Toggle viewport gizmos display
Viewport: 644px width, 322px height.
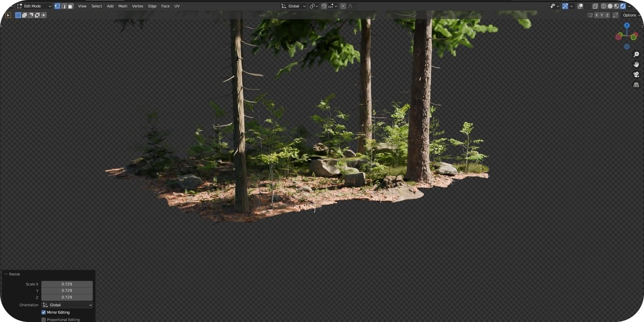[565, 6]
